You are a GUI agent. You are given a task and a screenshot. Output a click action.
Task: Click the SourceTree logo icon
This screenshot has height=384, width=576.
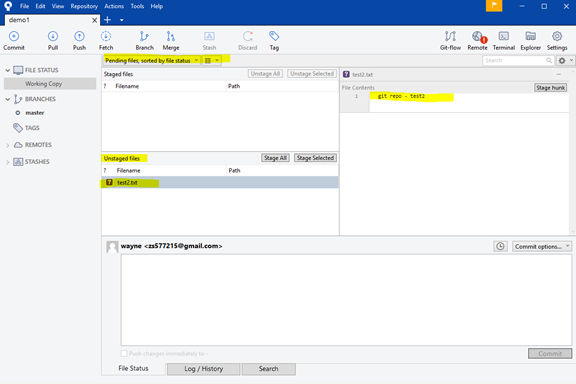tap(8, 6)
